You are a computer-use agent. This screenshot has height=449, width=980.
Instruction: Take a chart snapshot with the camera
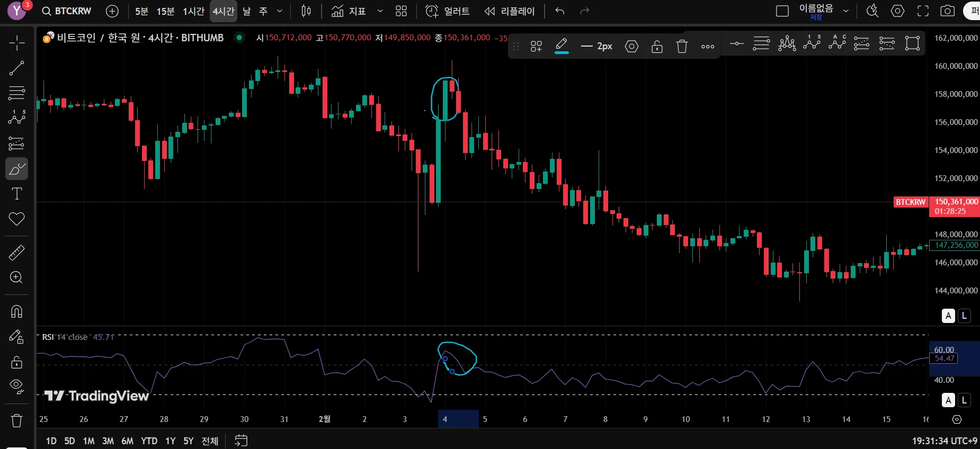point(948,11)
